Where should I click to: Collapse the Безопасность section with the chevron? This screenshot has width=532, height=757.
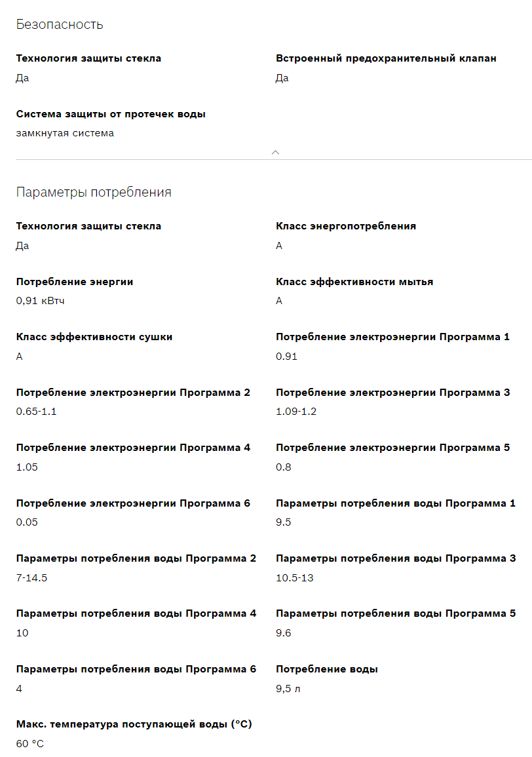[275, 152]
